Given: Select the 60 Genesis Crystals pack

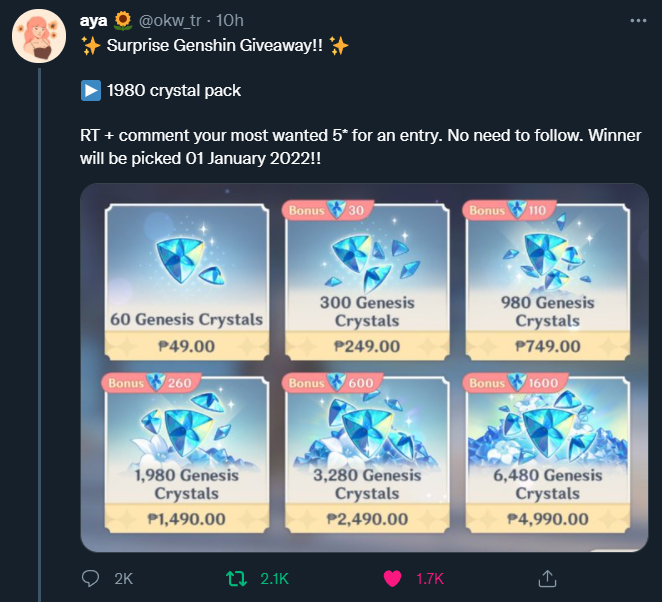Looking at the screenshot, I should 187,282.
